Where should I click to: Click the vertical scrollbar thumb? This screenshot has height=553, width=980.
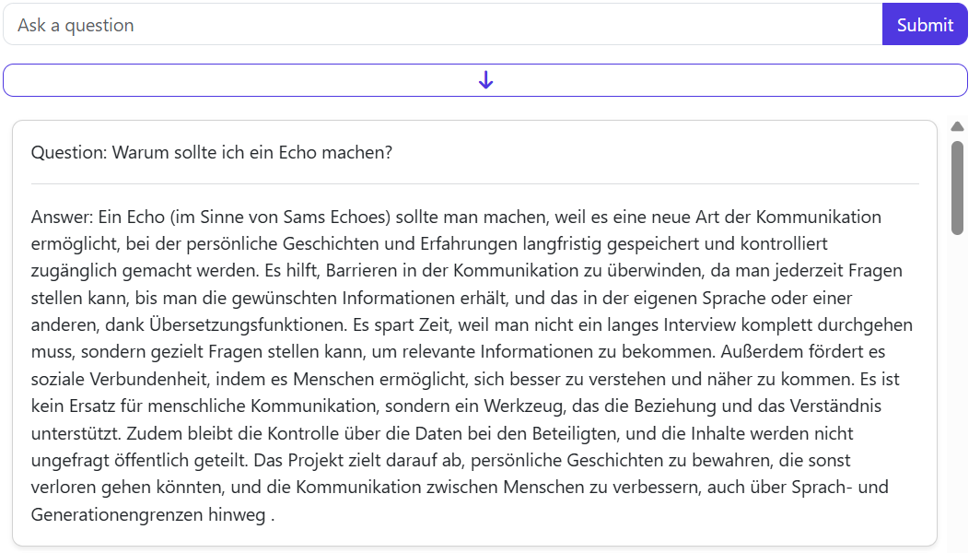957,187
